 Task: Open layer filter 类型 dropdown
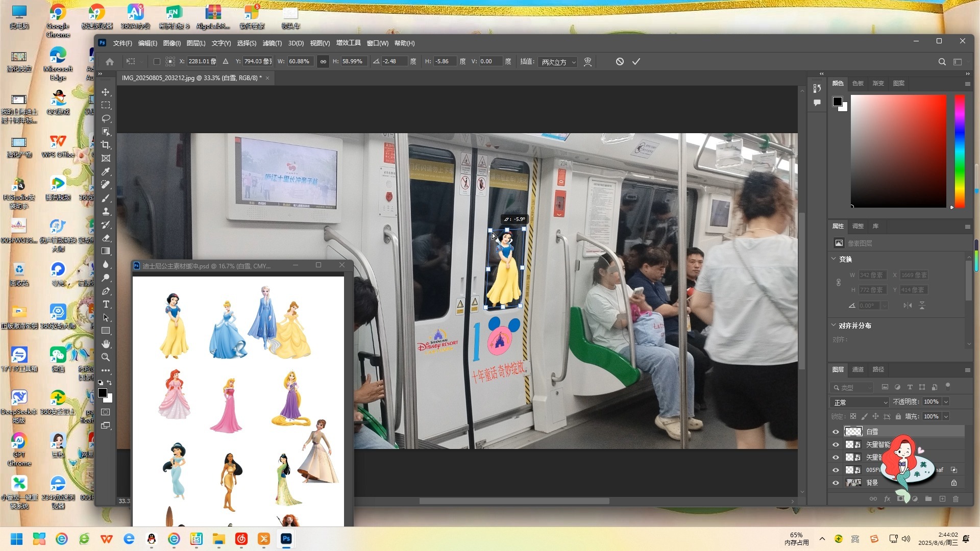[x=852, y=387]
